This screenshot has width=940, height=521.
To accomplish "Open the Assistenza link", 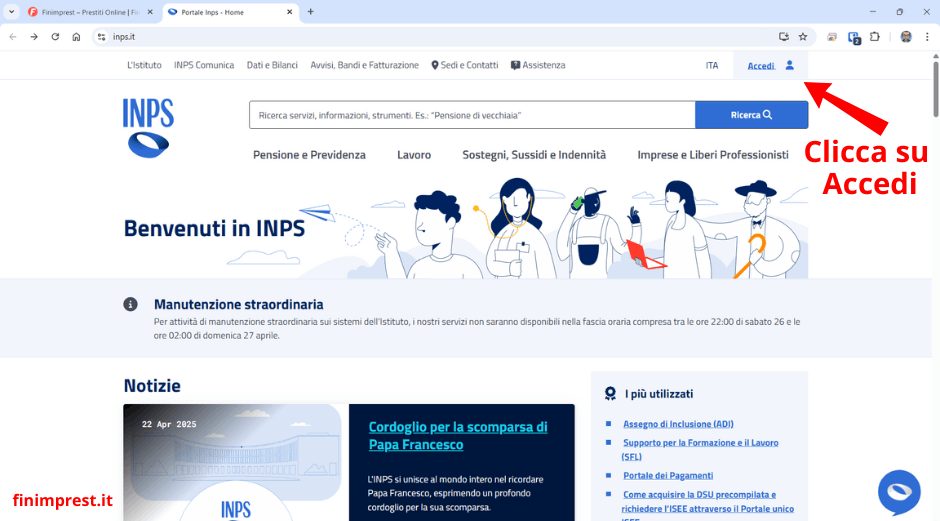I will pos(538,65).
